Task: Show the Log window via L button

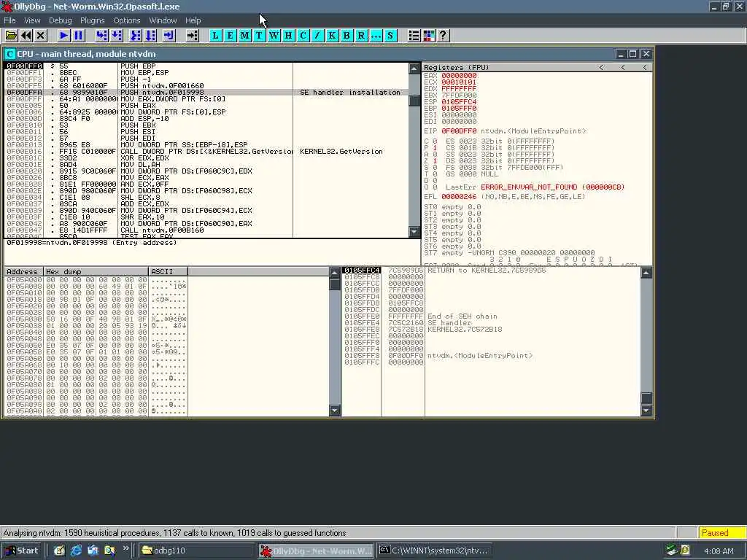Action: click(x=215, y=35)
